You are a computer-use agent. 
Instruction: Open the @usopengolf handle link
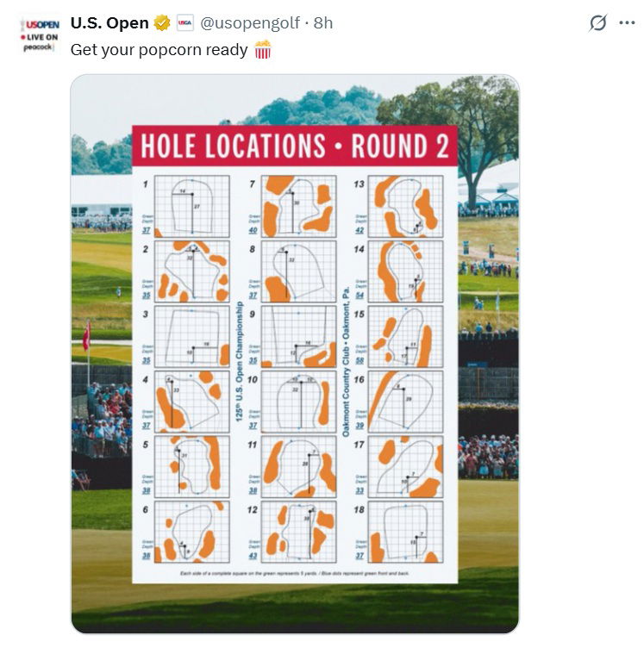[249, 23]
